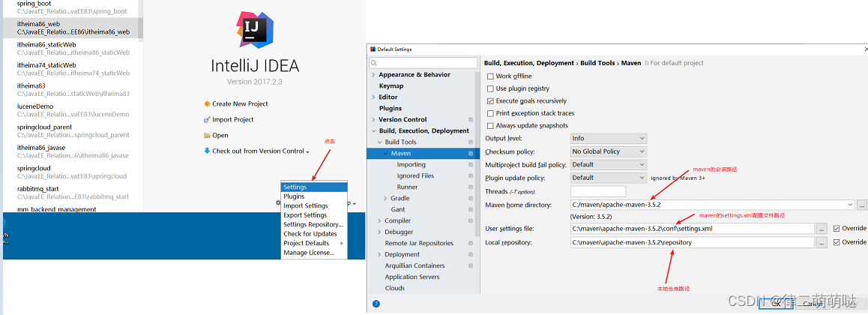Enable Print exception stack traces
Image resolution: width=868 pixels, height=315 pixels.
point(490,113)
